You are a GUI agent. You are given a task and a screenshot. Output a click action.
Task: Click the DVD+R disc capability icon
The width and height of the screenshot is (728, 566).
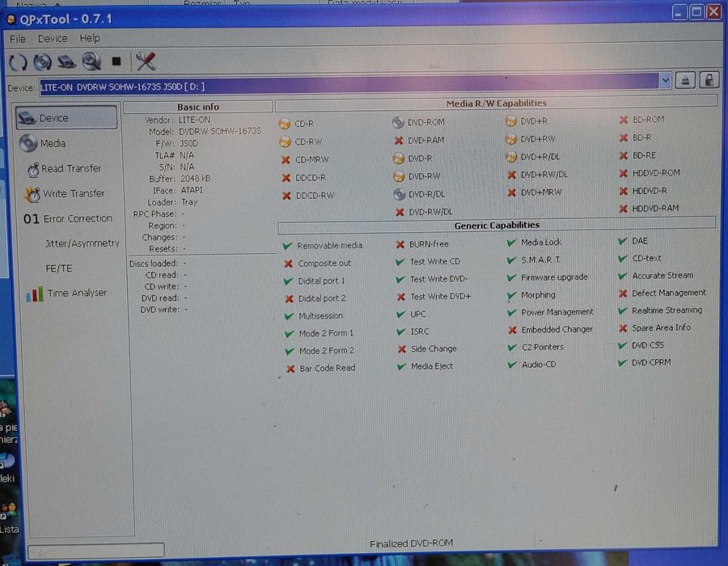[x=510, y=121]
